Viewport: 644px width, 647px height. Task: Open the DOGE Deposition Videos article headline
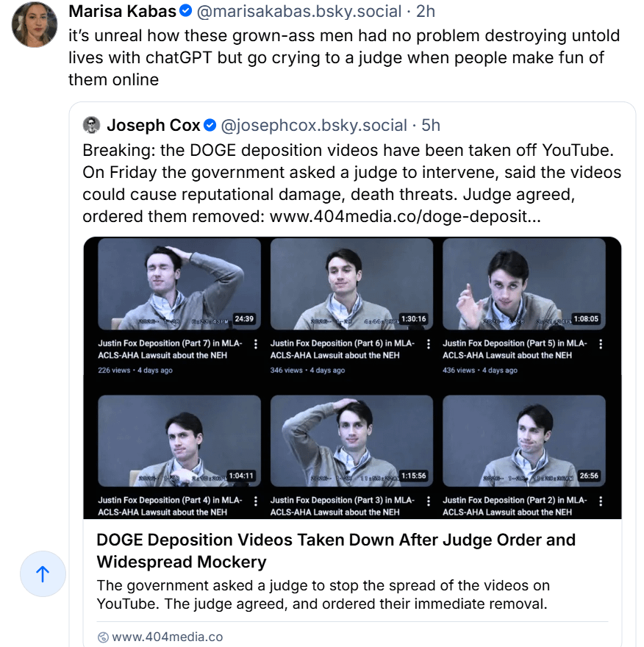[x=335, y=551]
